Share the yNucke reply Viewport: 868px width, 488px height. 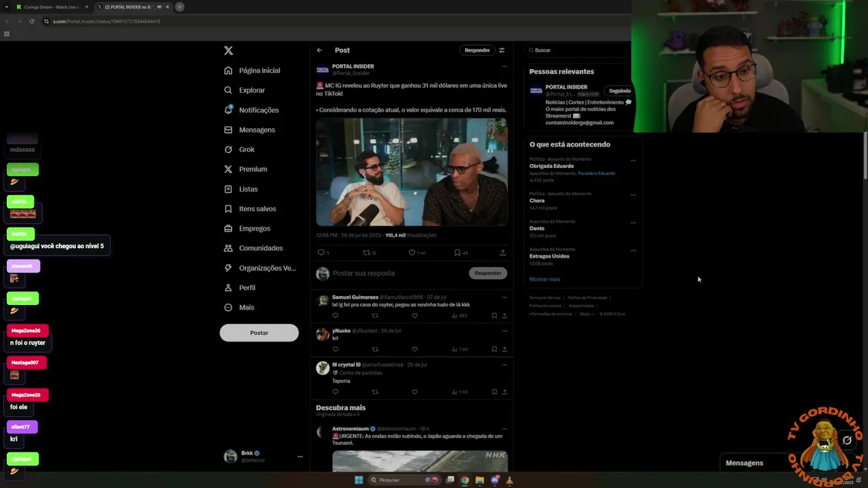coord(504,349)
